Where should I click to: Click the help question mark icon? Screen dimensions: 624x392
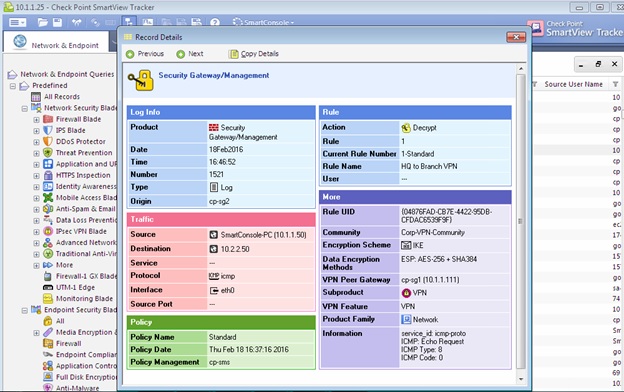coord(215,22)
